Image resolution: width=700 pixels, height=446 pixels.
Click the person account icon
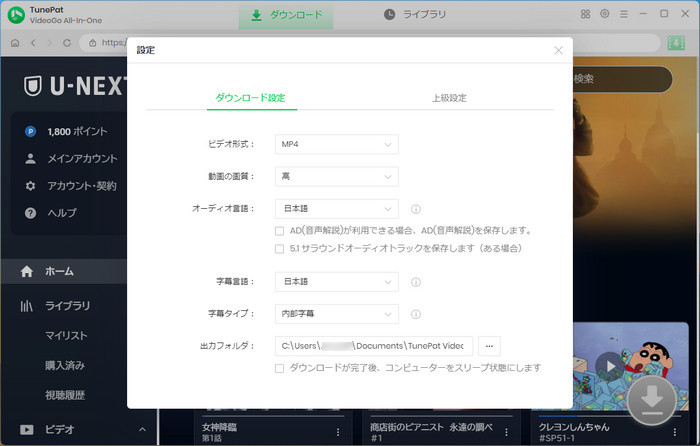point(30,158)
